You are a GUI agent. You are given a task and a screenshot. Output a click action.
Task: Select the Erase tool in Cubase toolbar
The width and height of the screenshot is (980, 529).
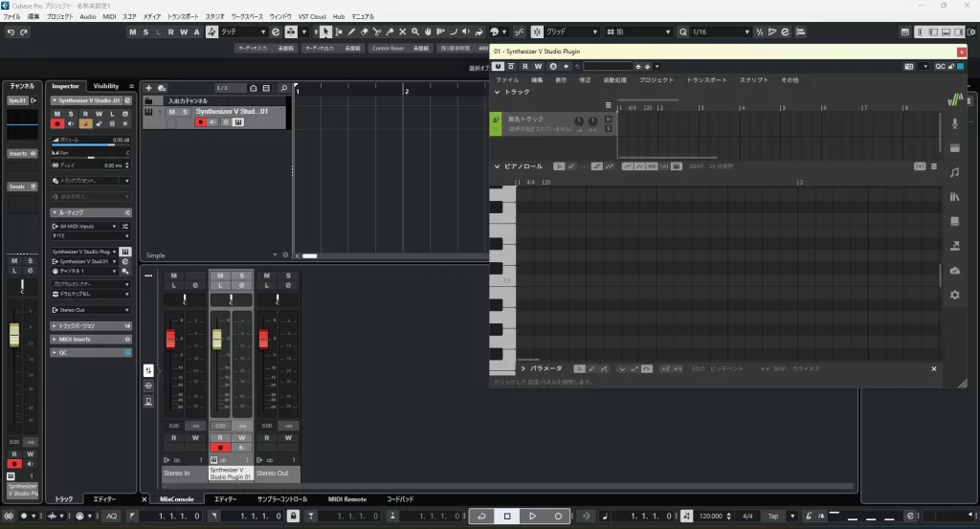point(365,32)
